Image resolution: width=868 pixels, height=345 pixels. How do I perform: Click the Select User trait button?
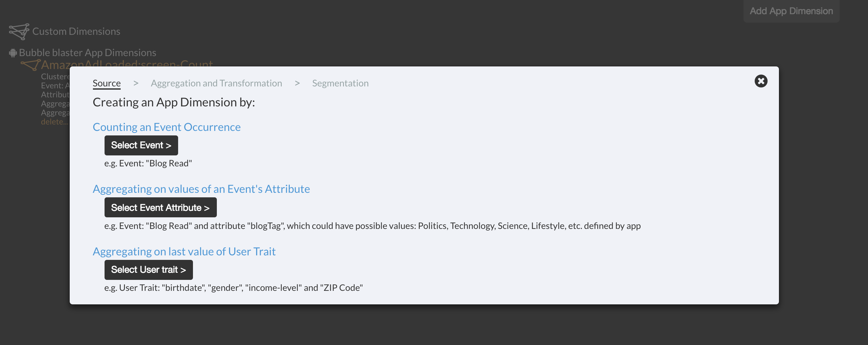coord(149,270)
